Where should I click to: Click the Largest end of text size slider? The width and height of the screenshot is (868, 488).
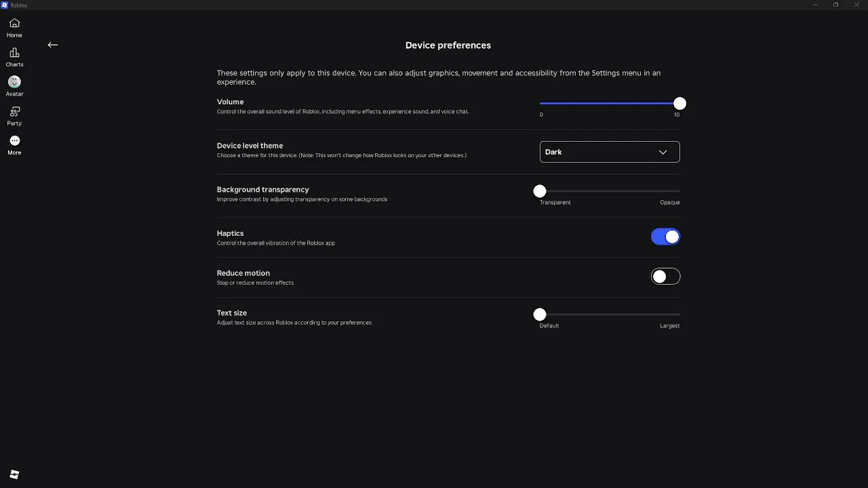coord(678,314)
